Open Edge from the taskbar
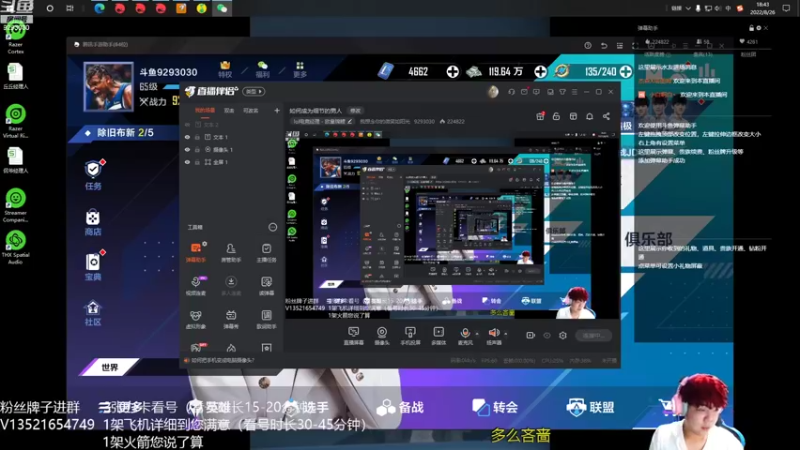Screen dimensions: 800x450 click(x=99, y=8)
